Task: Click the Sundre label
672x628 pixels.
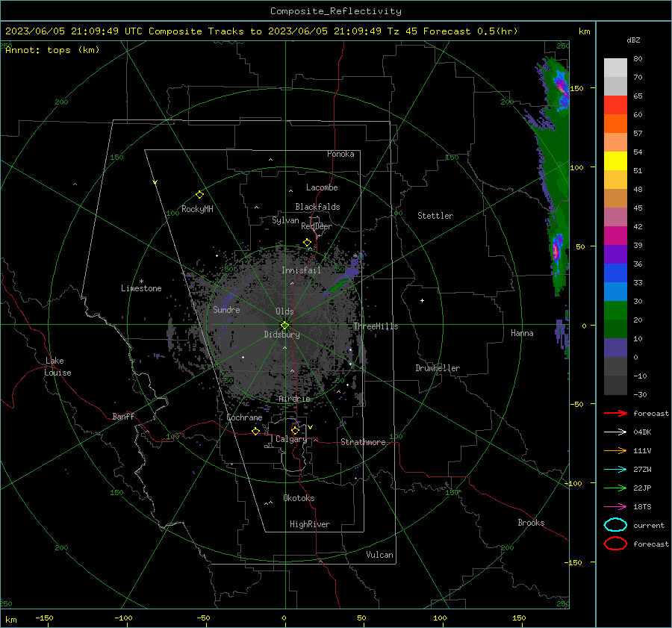Action: 226,309
